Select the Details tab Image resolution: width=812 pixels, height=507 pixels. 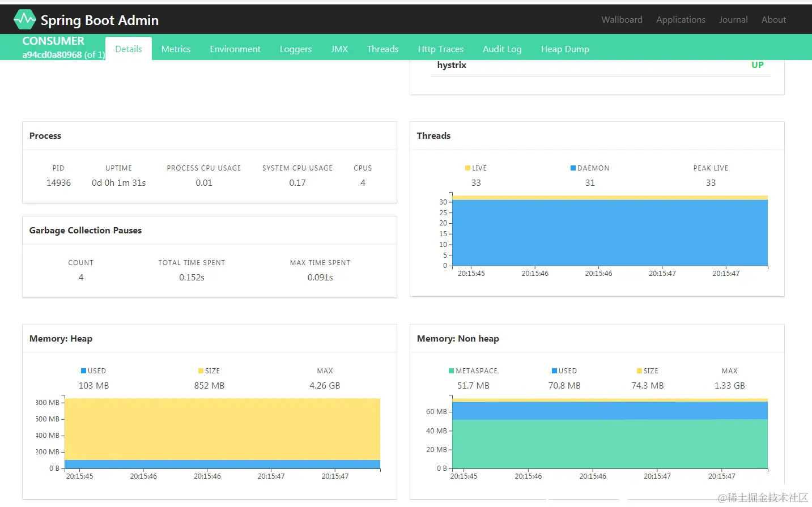pos(129,49)
